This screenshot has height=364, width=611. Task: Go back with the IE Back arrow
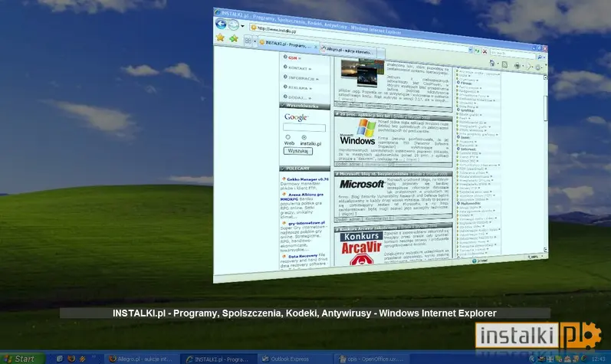221,24
